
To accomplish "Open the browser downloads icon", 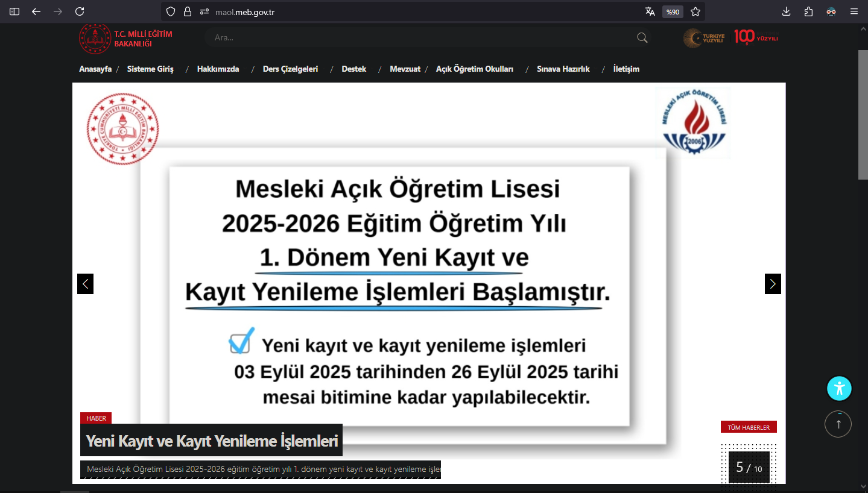I will click(x=787, y=11).
